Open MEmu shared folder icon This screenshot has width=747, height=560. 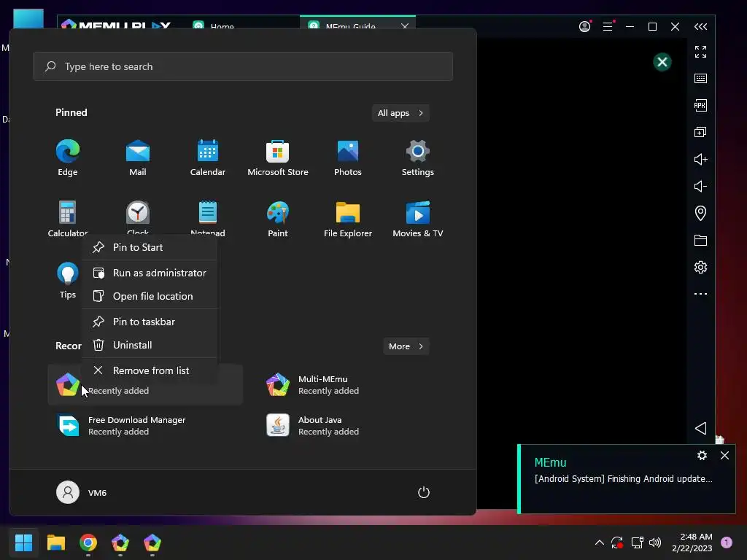[x=700, y=240]
